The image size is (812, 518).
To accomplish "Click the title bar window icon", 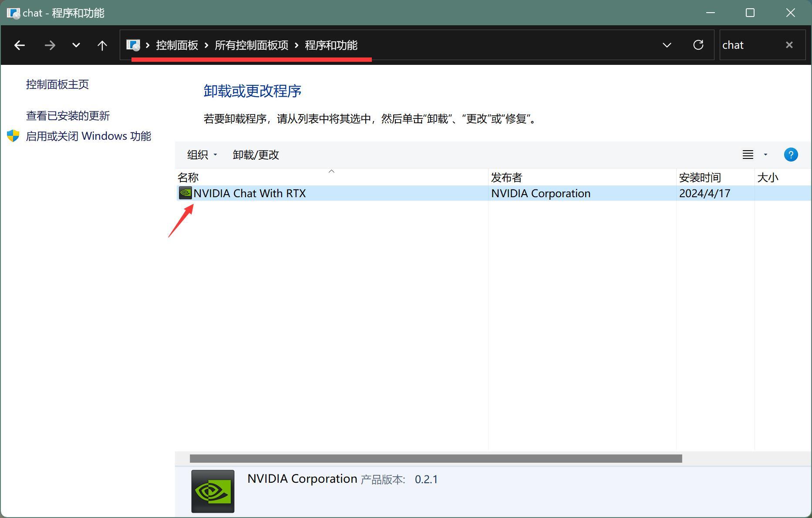I will [x=13, y=13].
